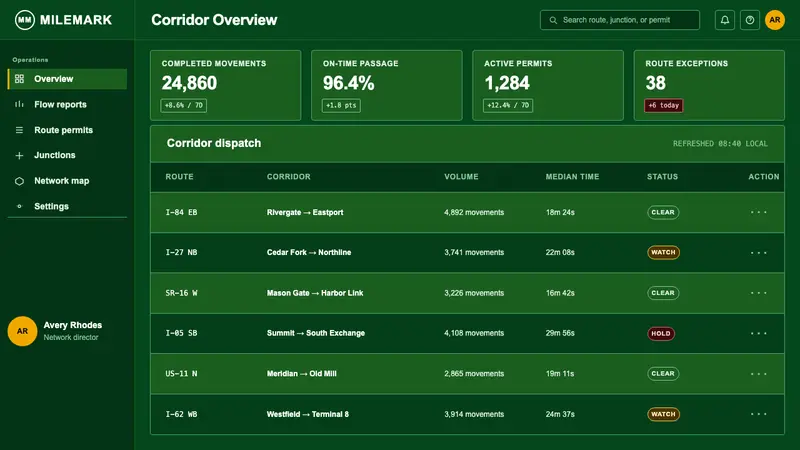Open actions menu for SR-16 W row
The width and height of the screenshot is (800, 450).
tap(759, 293)
